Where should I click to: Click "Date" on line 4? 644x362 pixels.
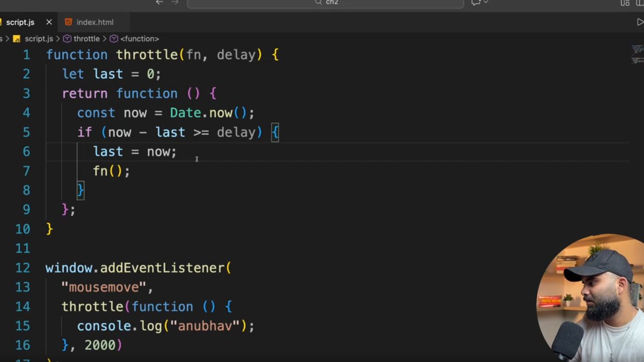click(185, 113)
